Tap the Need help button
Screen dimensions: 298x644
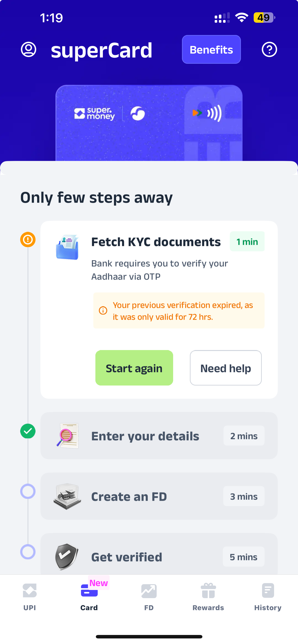(x=226, y=368)
